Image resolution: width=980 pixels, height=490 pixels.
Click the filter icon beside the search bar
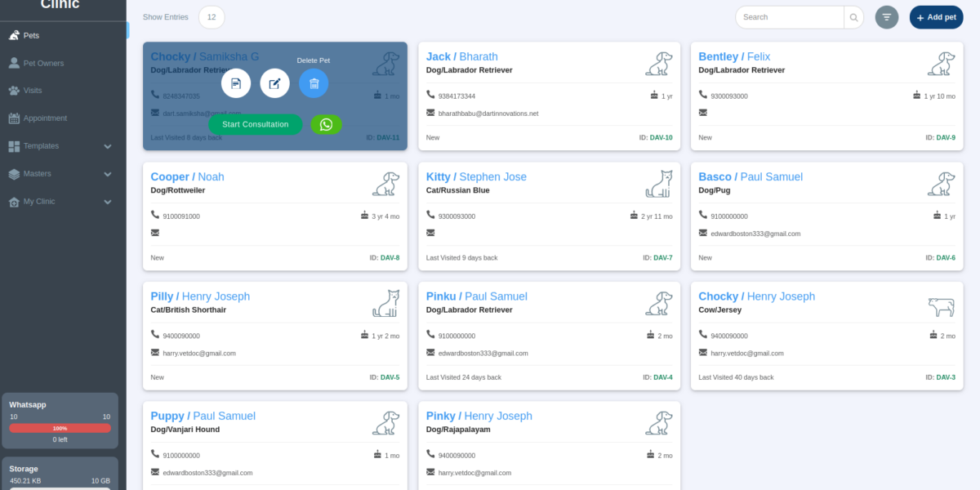[x=887, y=16]
